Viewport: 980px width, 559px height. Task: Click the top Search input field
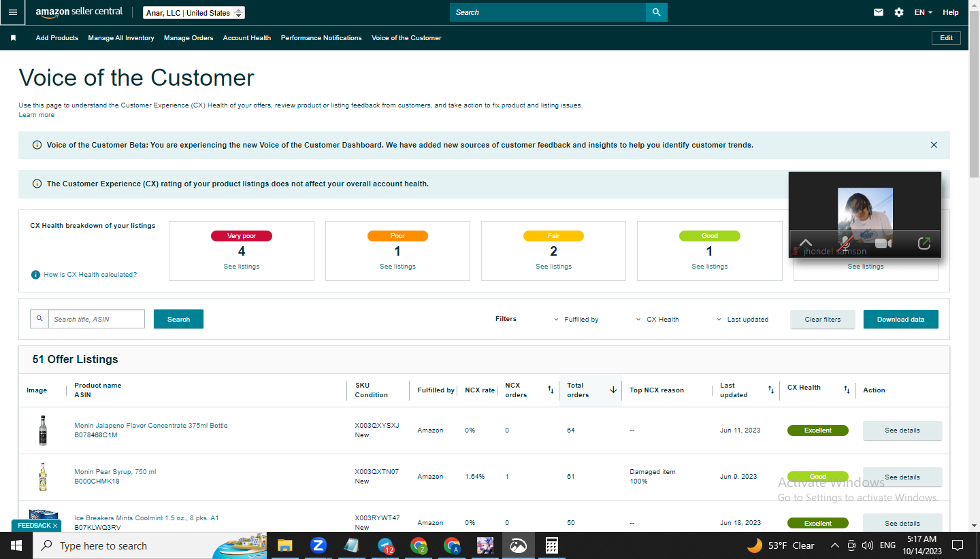tap(548, 12)
